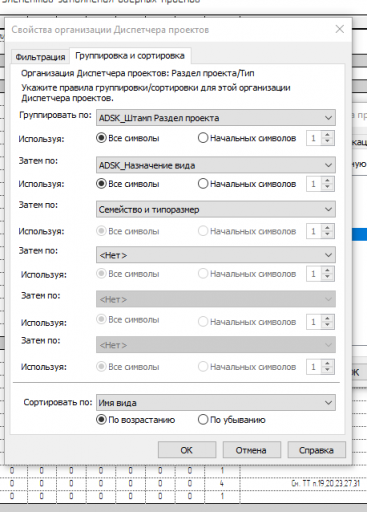Open the Группировать по dropdown showing ADSK_Штамп Раздел проекта
This screenshot has height=512, width=367.
tap(216, 118)
